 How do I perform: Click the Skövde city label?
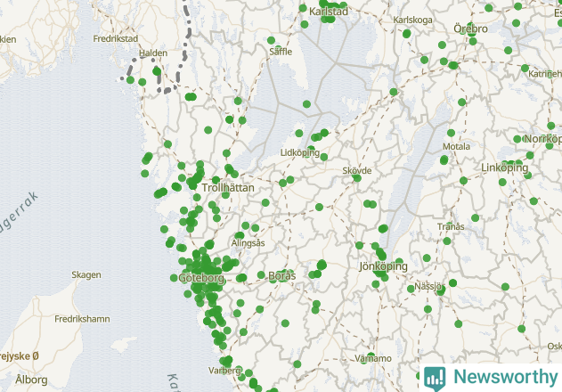[357, 171]
